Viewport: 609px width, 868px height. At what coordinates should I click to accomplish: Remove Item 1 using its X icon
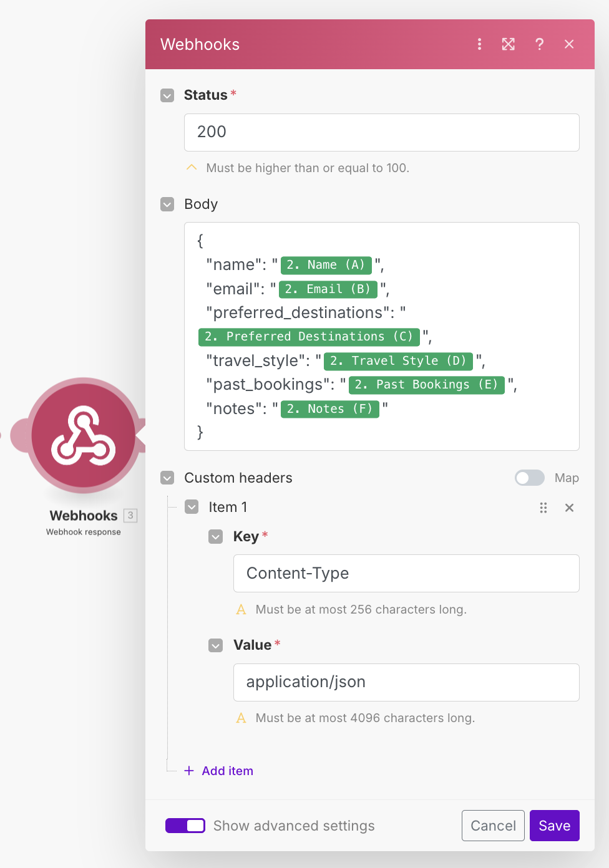pyautogui.click(x=568, y=508)
